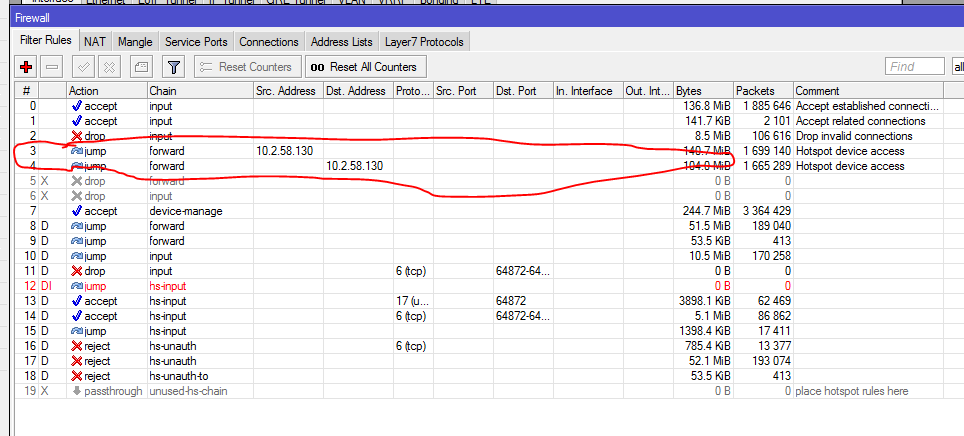Screen dimensions: 964x436
Task: Select accept icon of rule 13
Action: coord(77,301)
